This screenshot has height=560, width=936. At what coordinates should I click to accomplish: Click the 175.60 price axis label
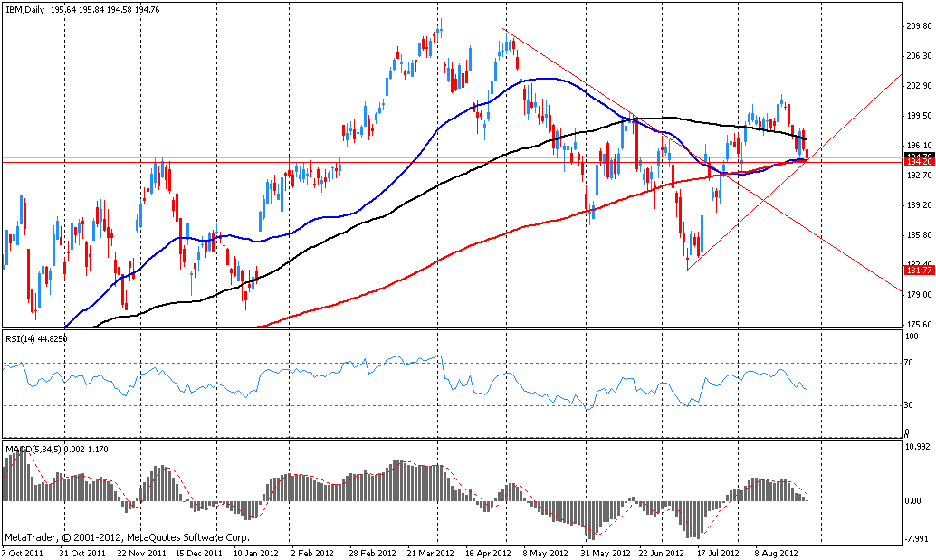pyautogui.click(x=919, y=325)
